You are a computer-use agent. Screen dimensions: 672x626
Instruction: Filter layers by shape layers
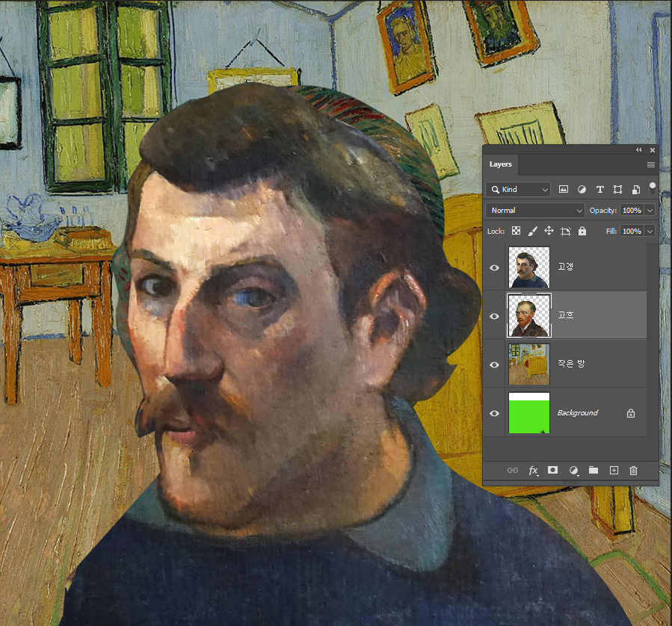point(617,189)
